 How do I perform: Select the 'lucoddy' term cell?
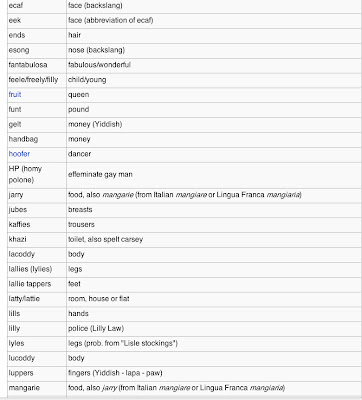(x=37, y=358)
